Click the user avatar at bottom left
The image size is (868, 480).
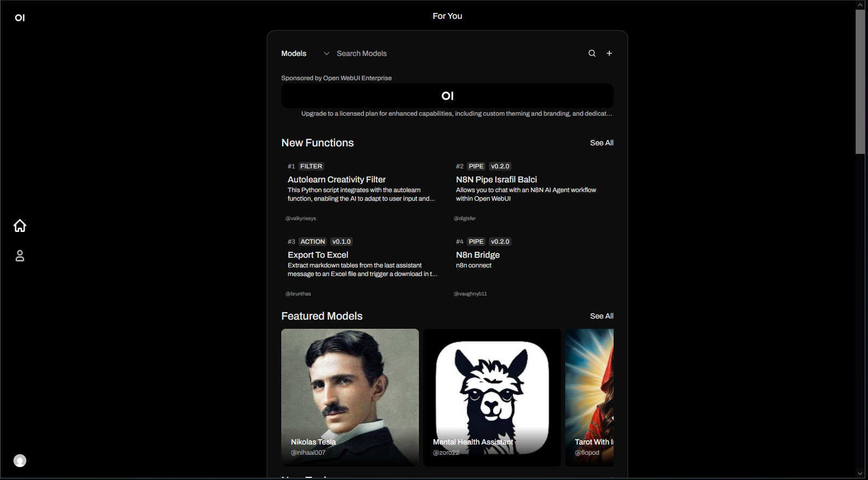point(20,461)
